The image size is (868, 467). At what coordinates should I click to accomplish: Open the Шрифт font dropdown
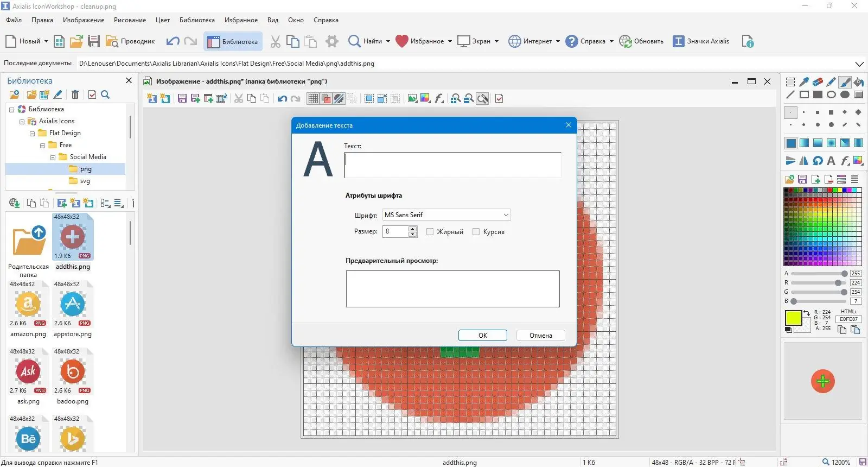[447, 215]
